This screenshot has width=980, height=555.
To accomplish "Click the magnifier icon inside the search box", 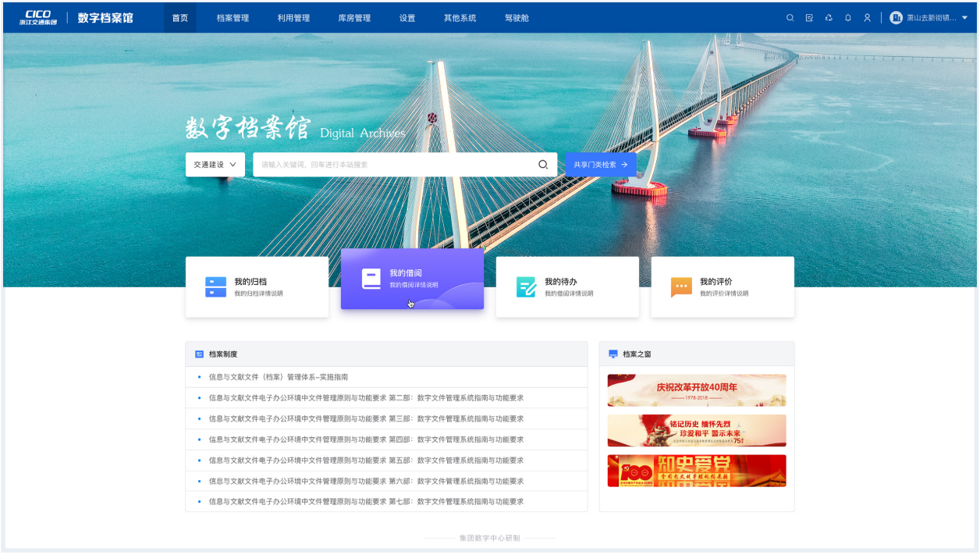I will pos(543,165).
